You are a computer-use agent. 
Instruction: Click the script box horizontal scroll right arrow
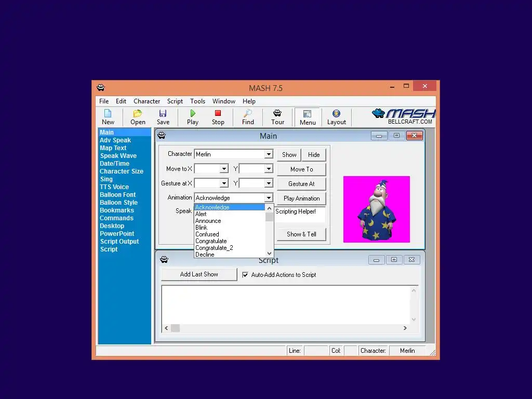click(x=405, y=328)
